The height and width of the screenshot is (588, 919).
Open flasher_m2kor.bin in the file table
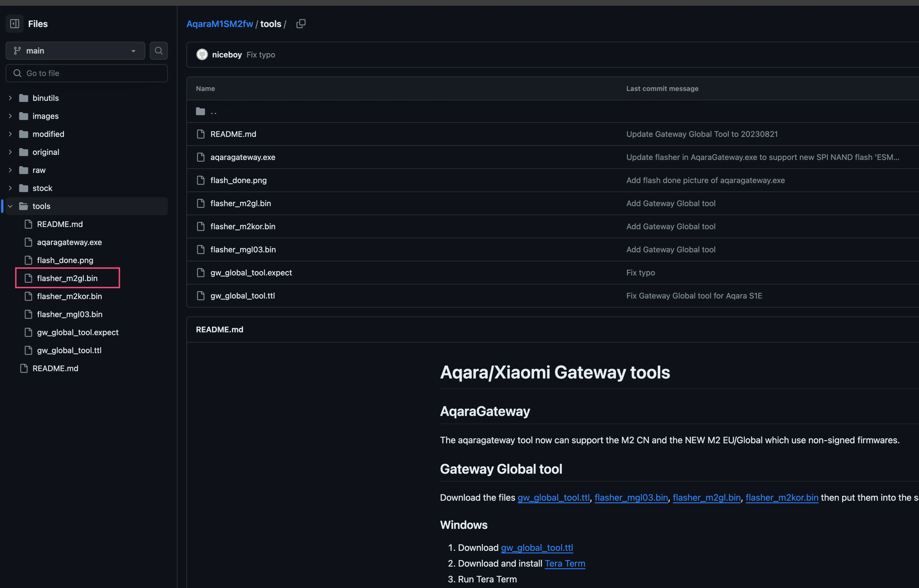pos(243,226)
